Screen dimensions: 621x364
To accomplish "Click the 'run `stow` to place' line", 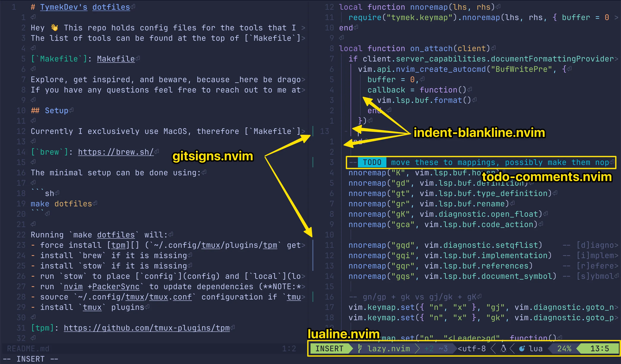I will tap(168, 276).
